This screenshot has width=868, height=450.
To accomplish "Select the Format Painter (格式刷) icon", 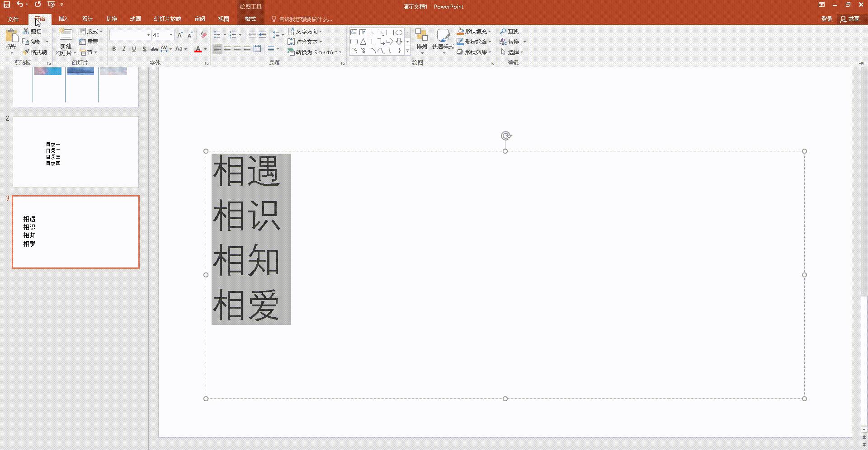I will 35,52.
